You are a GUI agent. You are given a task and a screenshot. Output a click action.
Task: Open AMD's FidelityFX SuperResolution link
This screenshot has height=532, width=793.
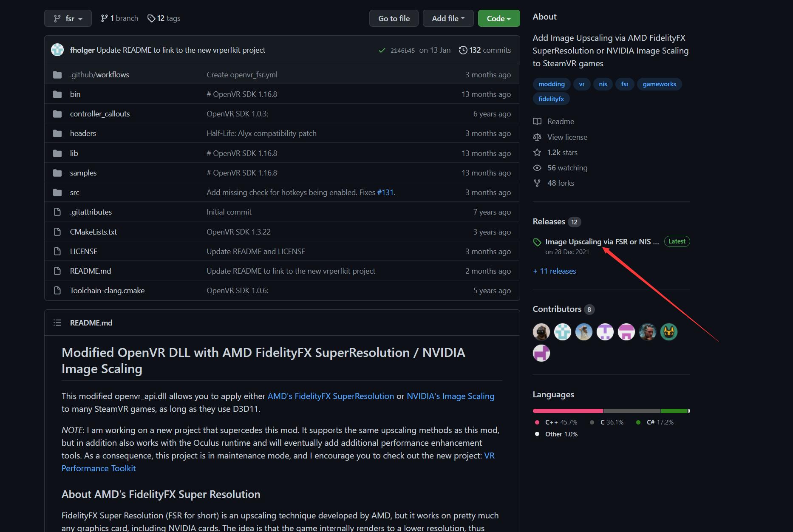[331, 396]
